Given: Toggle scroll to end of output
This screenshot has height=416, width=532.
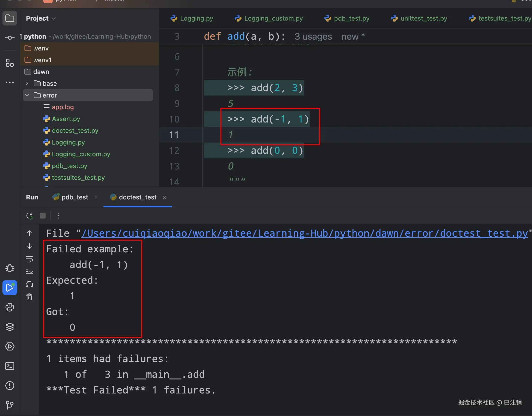Looking at the screenshot, I should [x=29, y=271].
